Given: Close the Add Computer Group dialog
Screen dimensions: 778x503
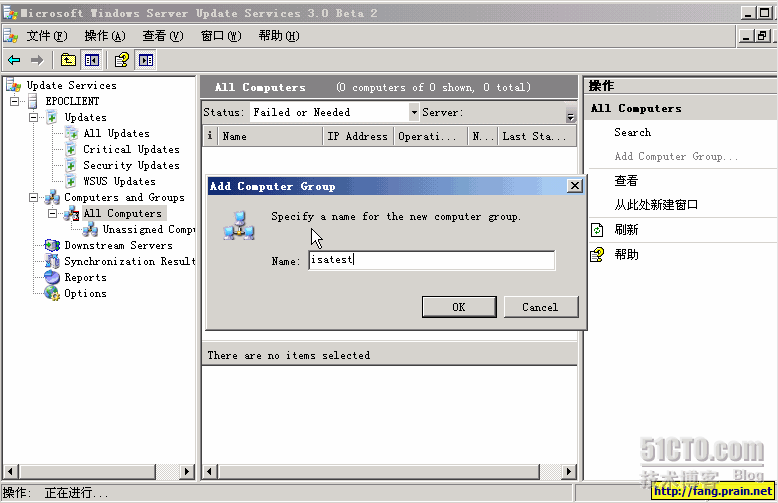Looking at the screenshot, I should [575, 186].
